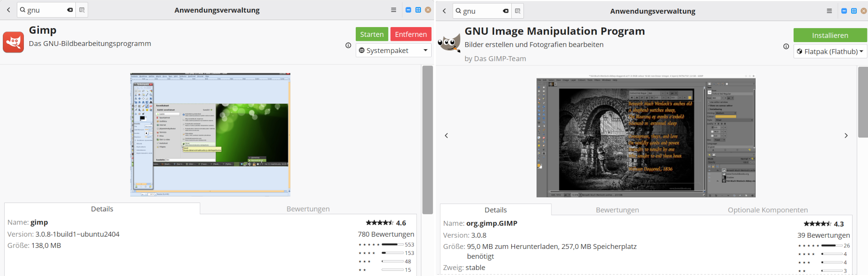Click 'Bilder erstellen und Fotografien bearbeiten' subtitle

coord(534,44)
